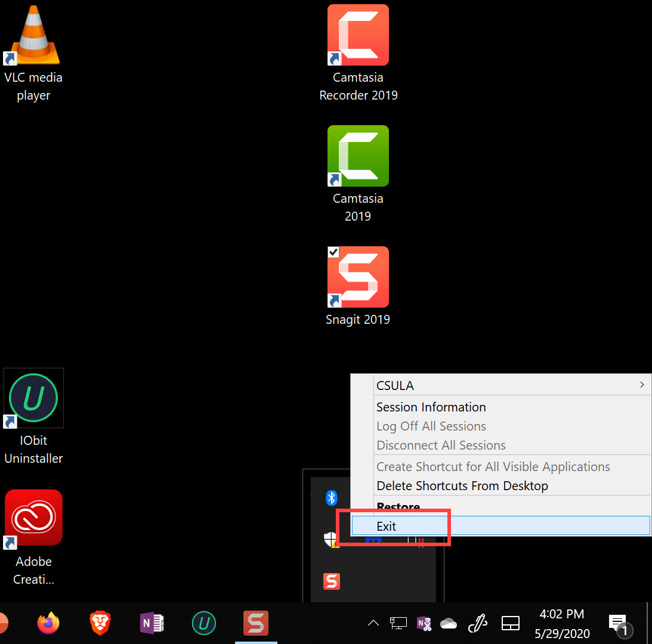Click the Snagit icon in tray overflow
The image size is (652, 644).
click(332, 581)
